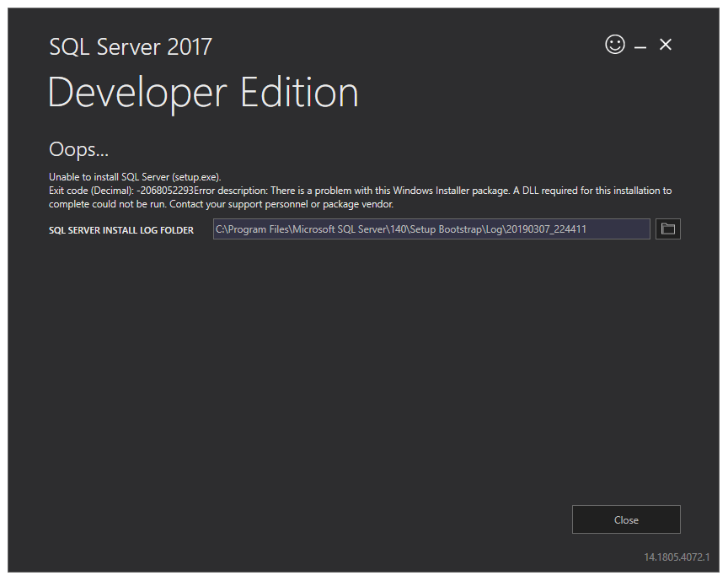Screen dimensions: 728x581
Task: Click inside the log folder path field
Action: (431, 229)
